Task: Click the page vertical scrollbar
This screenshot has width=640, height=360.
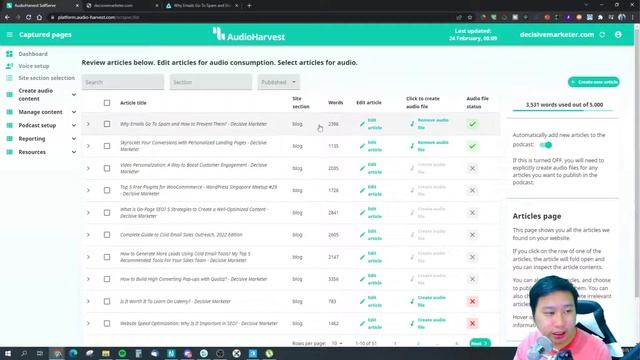Action: click(x=637, y=163)
